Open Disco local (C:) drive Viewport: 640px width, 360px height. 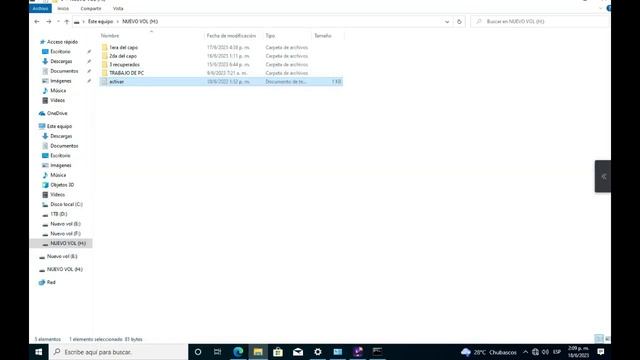pyautogui.click(x=66, y=204)
